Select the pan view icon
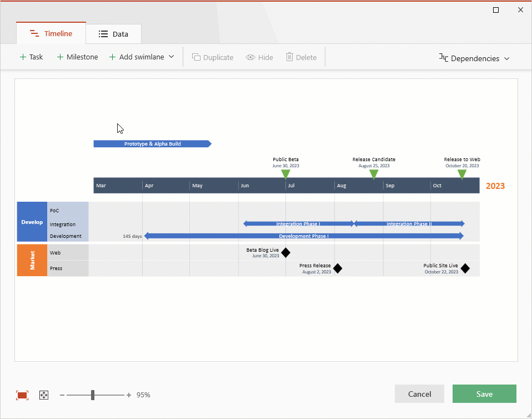Image resolution: width=532 pixels, height=419 pixels. [43, 395]
